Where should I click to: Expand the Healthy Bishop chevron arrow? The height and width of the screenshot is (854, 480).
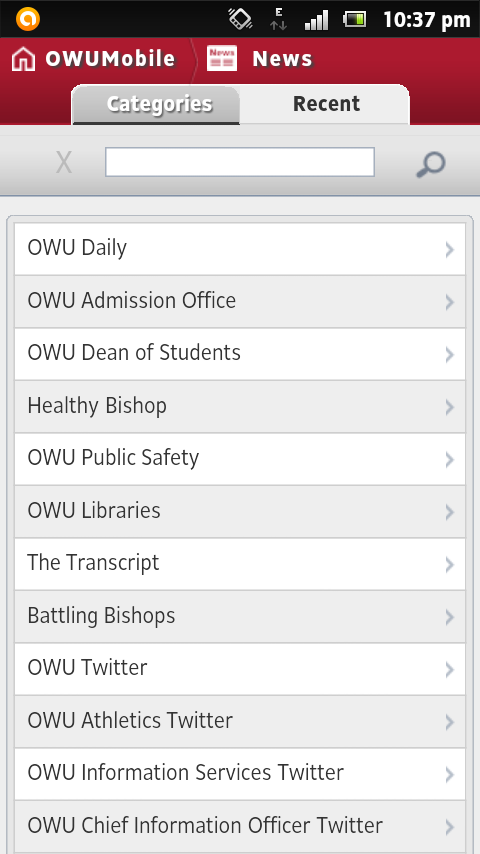(x=449, y=407)
